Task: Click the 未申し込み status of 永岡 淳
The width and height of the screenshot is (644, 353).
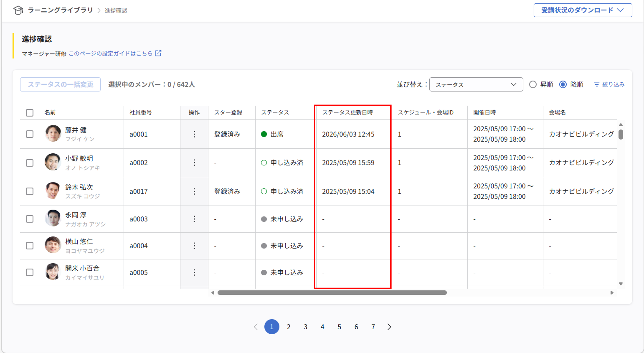Action: click(282, 219)
